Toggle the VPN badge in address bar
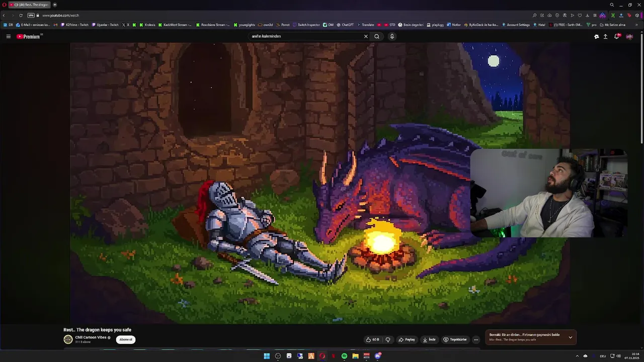The width and height of the screenshot is (644, 362). pos(31,15)
